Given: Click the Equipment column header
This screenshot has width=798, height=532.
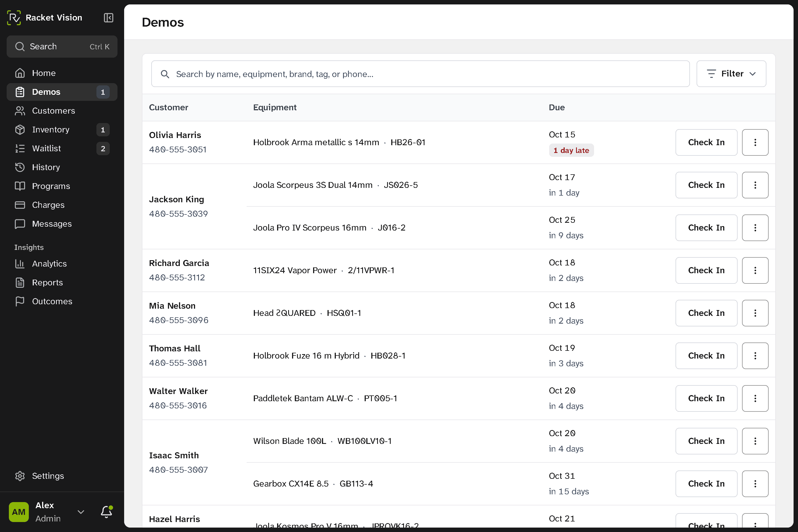Looking at the screenshot, I should coord(275,108).
